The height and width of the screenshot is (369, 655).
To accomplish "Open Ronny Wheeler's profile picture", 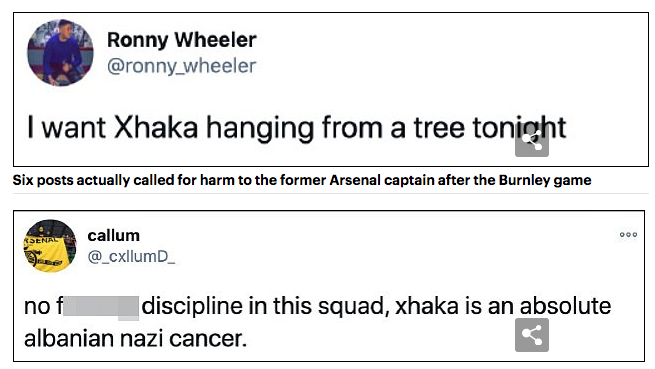I will tap(61, 53).
